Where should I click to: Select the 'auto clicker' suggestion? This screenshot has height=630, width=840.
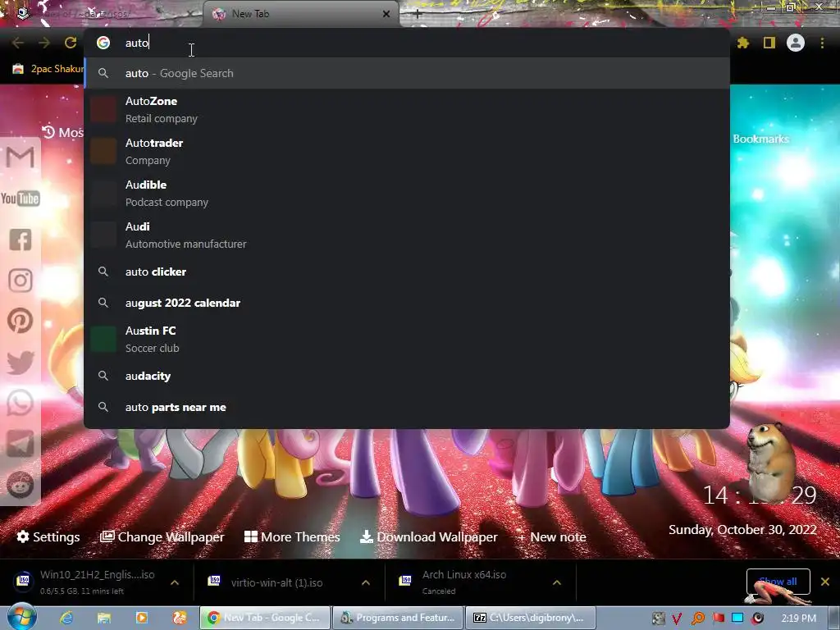(x=407, y=272)
